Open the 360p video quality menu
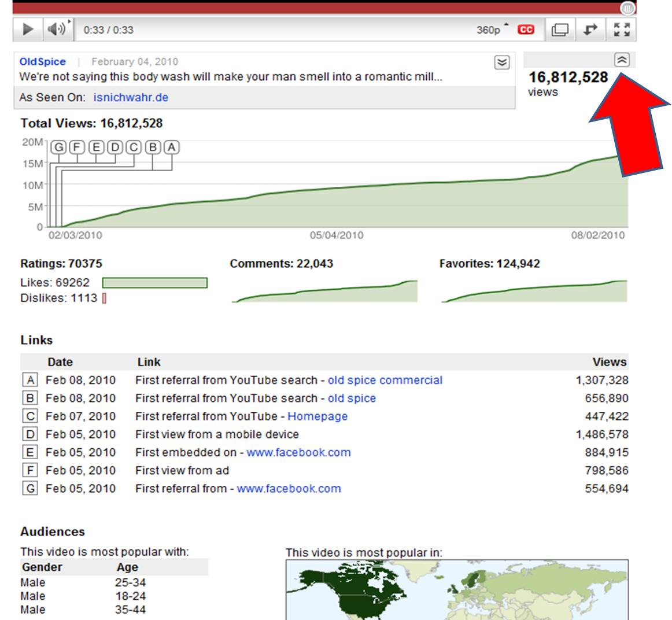This screenshot has width=672, height=620. point(489,30)
